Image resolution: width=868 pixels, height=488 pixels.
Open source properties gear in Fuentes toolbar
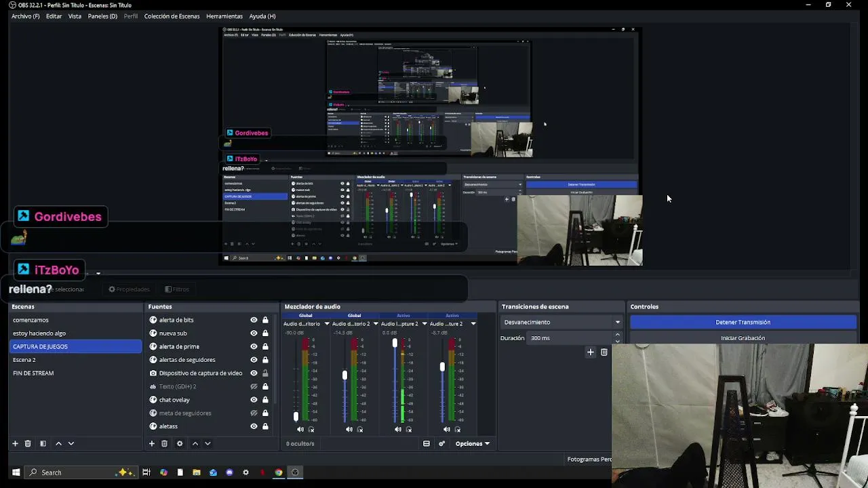[180, 443]
